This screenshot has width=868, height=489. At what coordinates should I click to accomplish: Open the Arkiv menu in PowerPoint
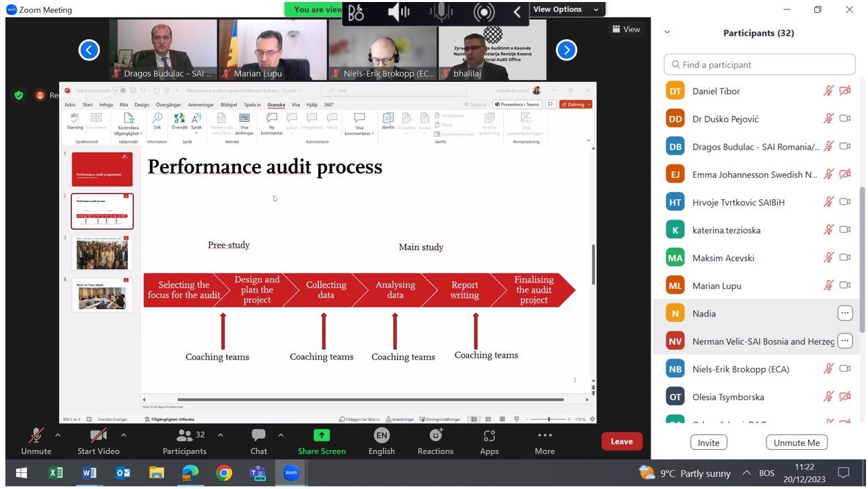click(x=70, y=104)
